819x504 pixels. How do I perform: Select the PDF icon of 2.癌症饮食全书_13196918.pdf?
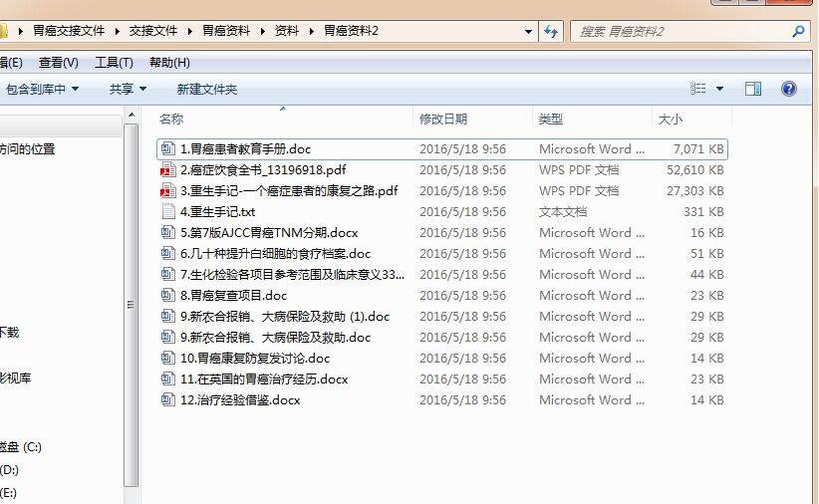point(167,169)
